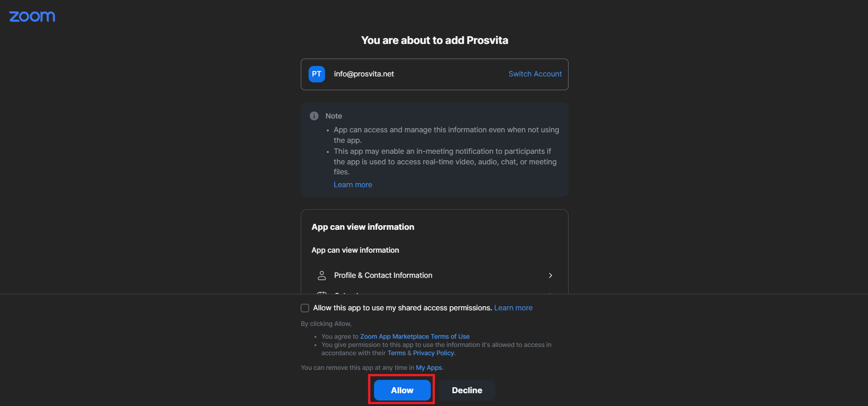Click the profile person icon
Image resolution: width=868 pixels, height=406 pixels.
coord(322,275)
